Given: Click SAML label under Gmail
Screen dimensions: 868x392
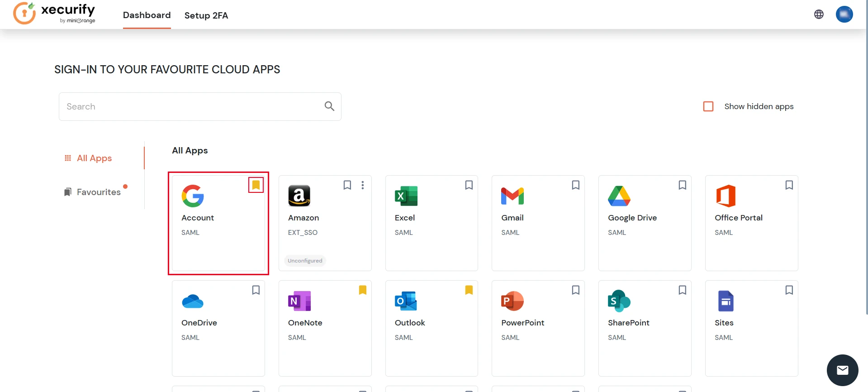Looking at the screenshot, I should (510, 233).
